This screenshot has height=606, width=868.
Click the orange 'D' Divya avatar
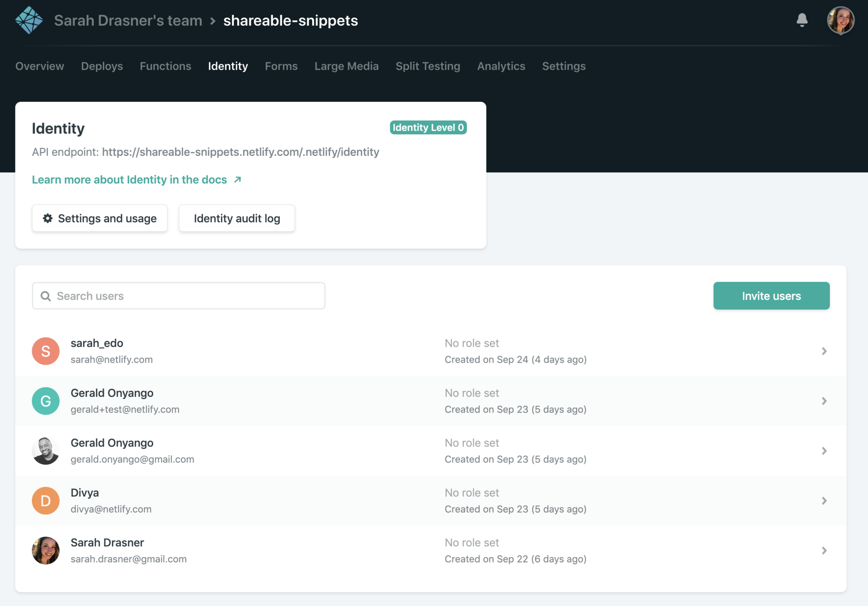coord(46,501)
